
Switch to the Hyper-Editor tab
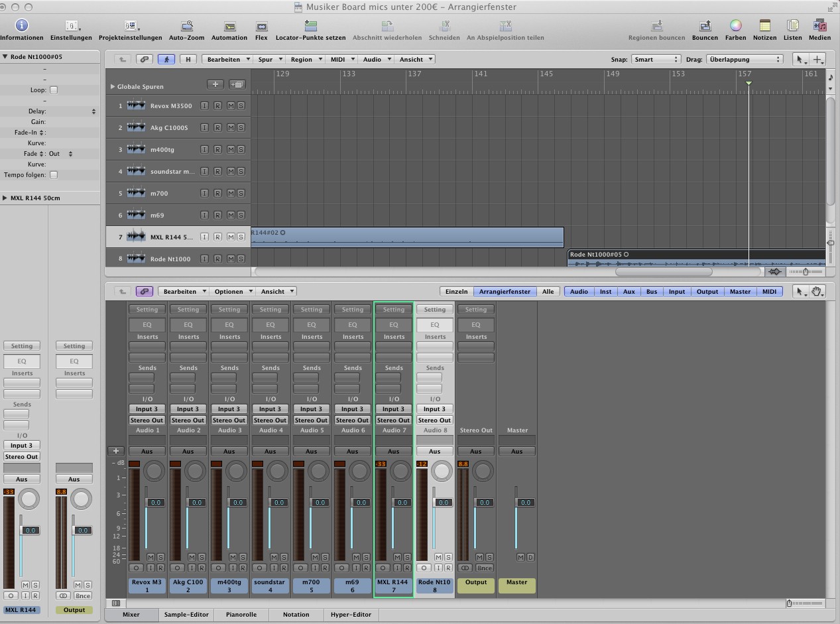[x=351, y=614]
